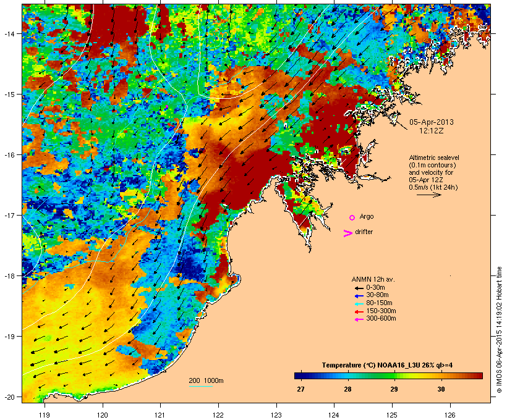The image size is (507, 420).
Task: Click the '05-Apr-2013' date label
Action: (x=432, y=122)
